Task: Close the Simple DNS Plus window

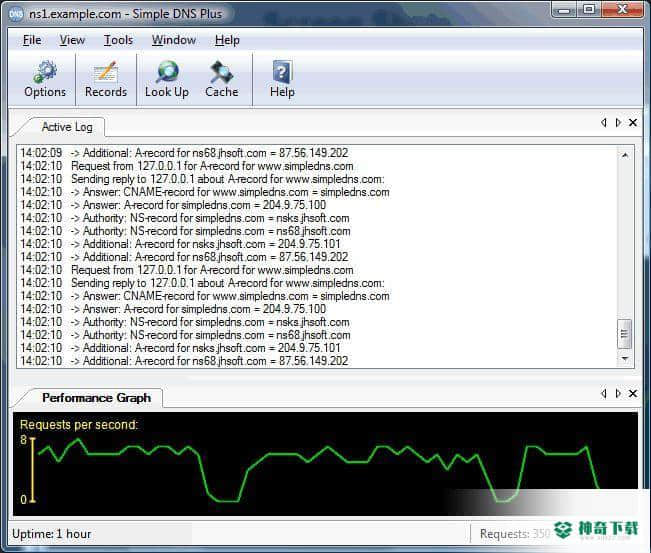Action: [x=622, y=9]
